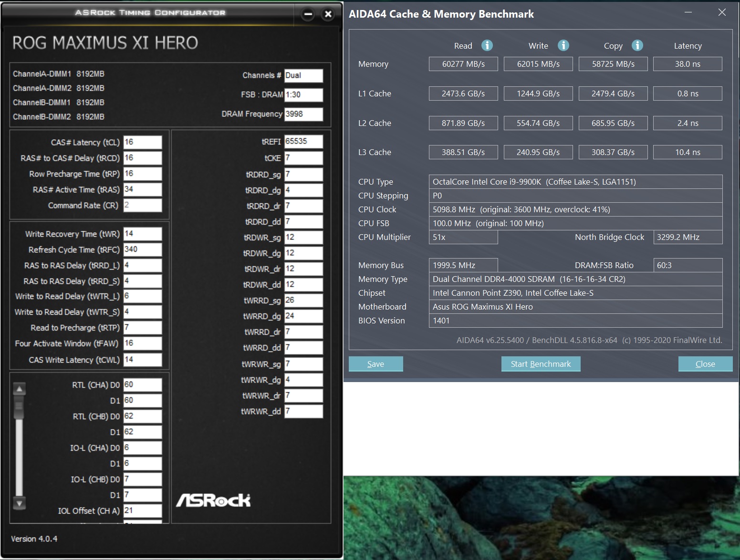Click the Memory Write result 62015 MB/s
Image resolution: width=740 pixels, height=560 pixels.
[538, 64]
